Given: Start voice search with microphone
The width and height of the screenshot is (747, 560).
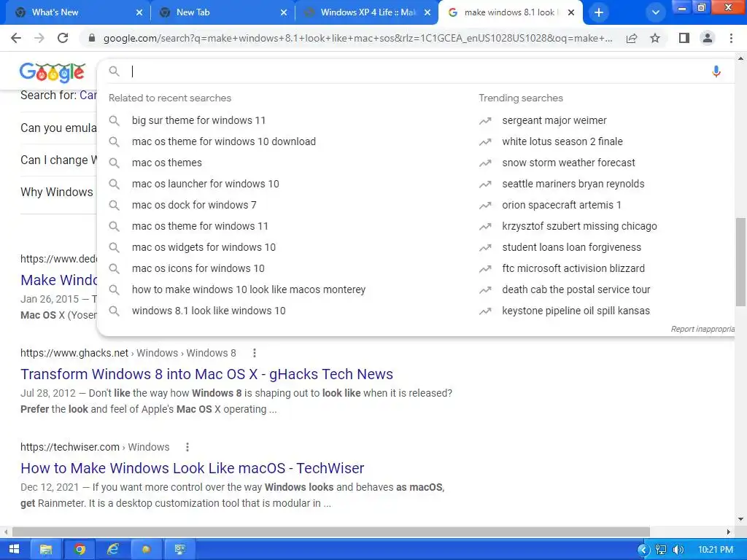Looking at the screenshot, I should [x=716, y=71].
